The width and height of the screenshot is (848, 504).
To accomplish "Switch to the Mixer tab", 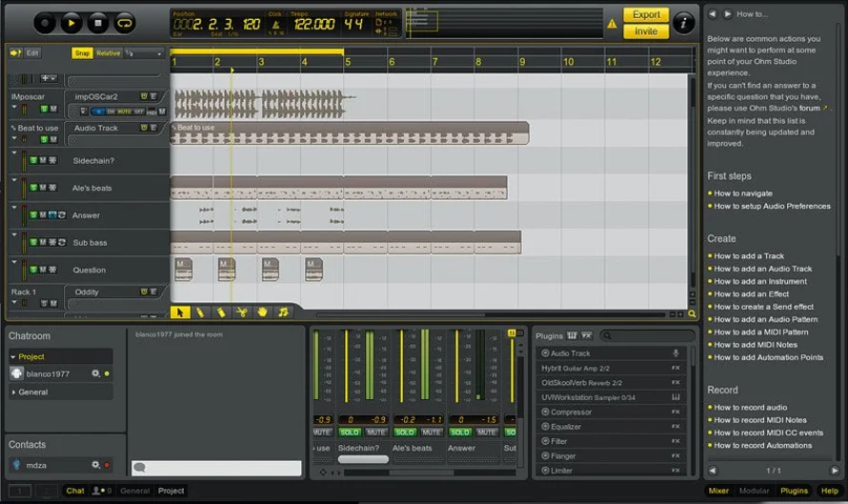I will 720,491.
